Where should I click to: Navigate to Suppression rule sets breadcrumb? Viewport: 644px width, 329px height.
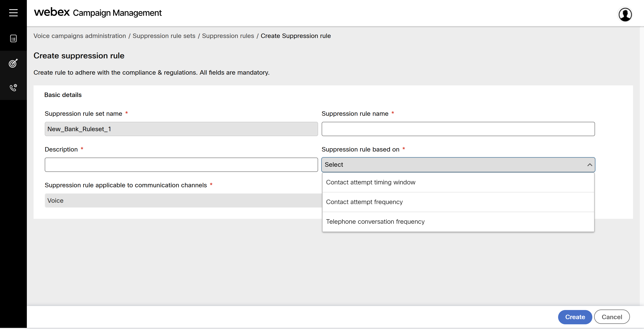164,36
